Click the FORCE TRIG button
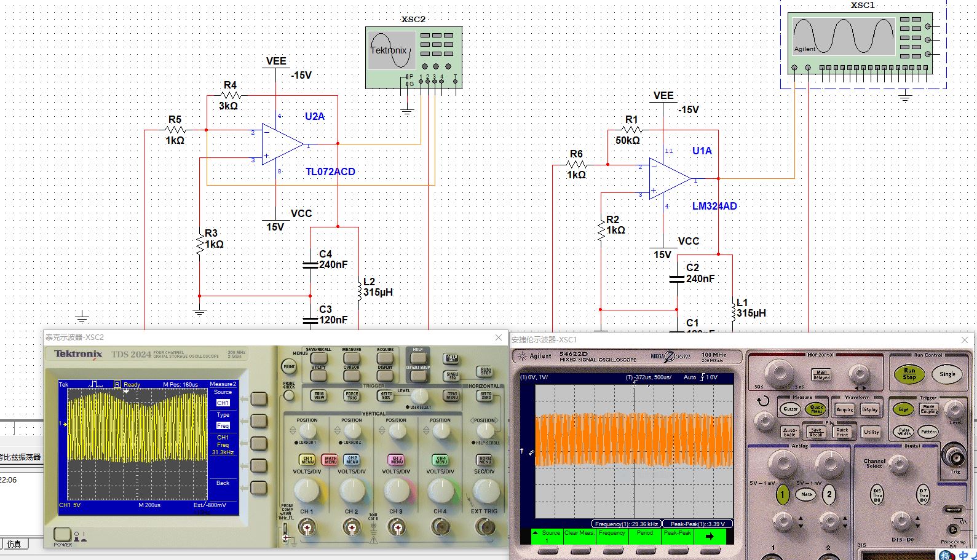This screenshot has height=560, width=977. pos(352,395)
